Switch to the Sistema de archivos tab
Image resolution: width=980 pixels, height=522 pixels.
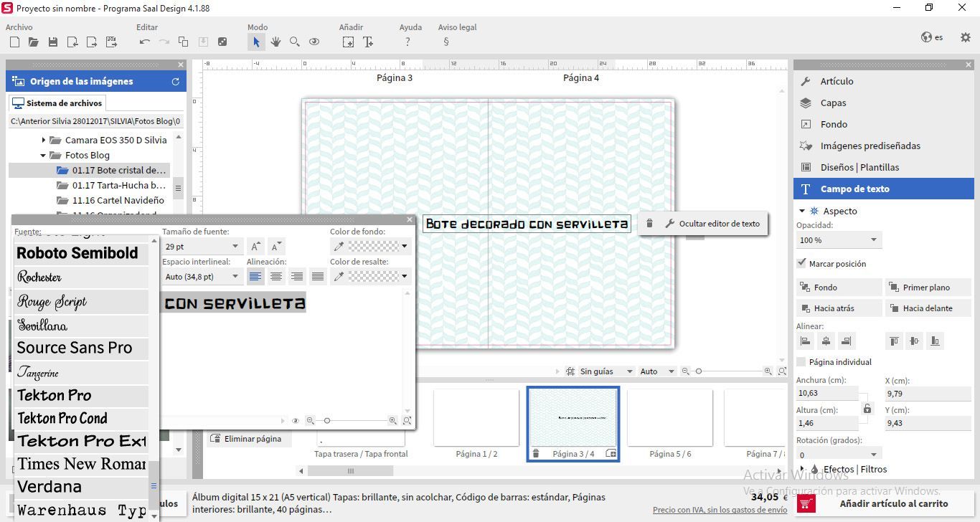click(57, 103)
